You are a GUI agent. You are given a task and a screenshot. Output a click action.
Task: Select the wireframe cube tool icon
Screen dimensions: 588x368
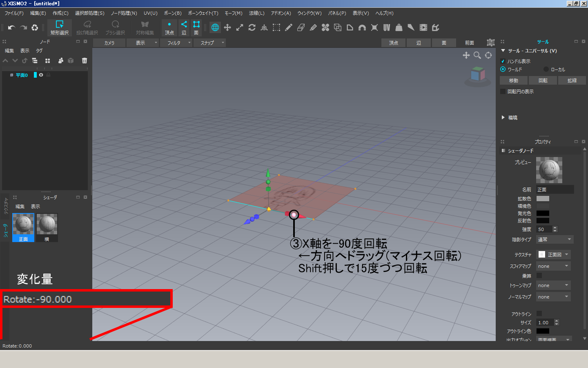(338, 27)
